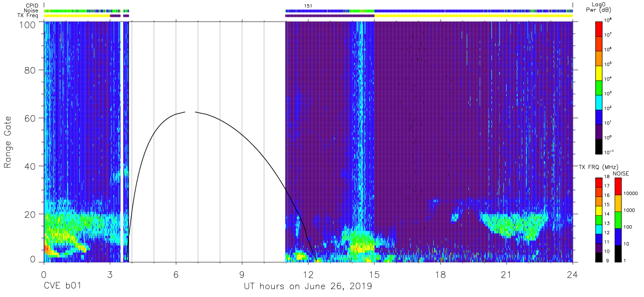Click the y-axis tick label '80'

click(x=30, y=70)
